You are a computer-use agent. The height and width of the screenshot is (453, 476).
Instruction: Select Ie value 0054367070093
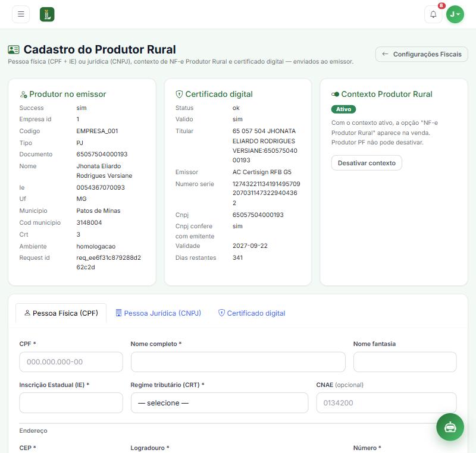pos(101,187)
